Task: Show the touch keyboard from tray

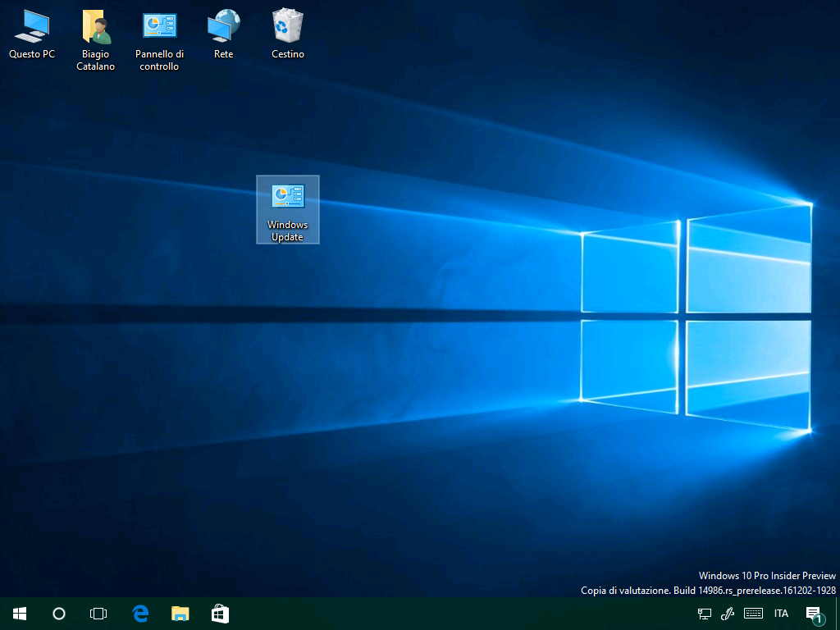Action: (753, 614)
